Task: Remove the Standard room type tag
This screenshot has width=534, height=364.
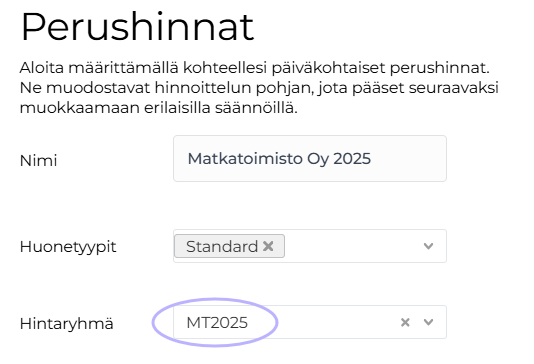Action: click(x=268, y=246)
